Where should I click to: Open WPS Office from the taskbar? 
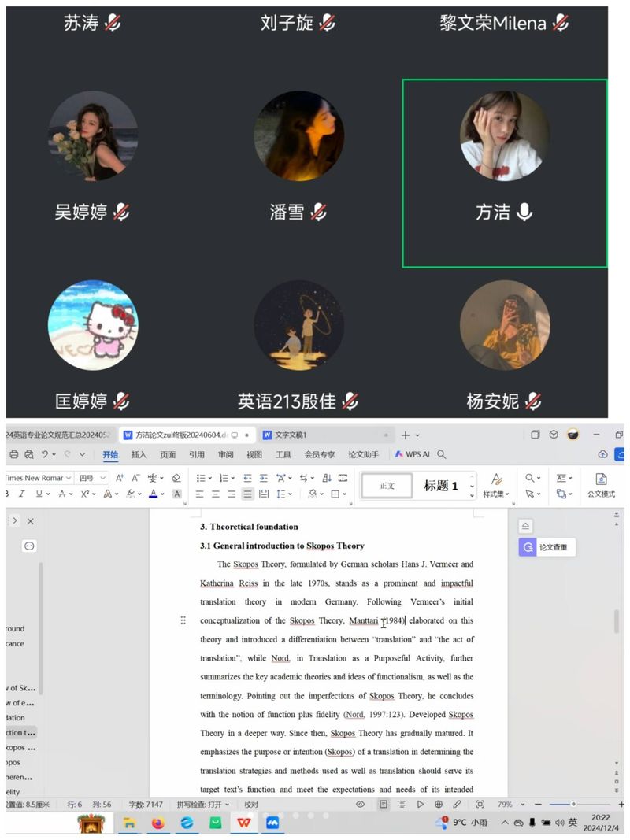coord(243,823)
